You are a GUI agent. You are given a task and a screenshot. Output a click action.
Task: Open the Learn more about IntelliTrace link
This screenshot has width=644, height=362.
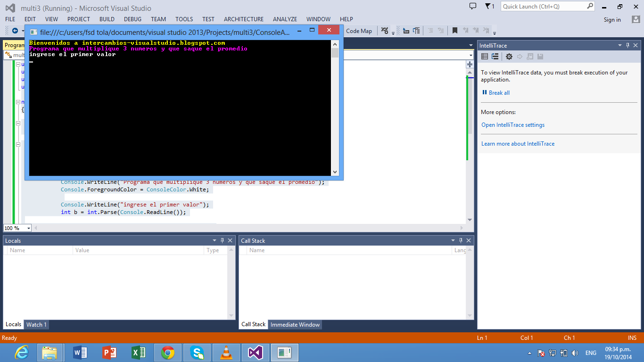pos(518,144)
